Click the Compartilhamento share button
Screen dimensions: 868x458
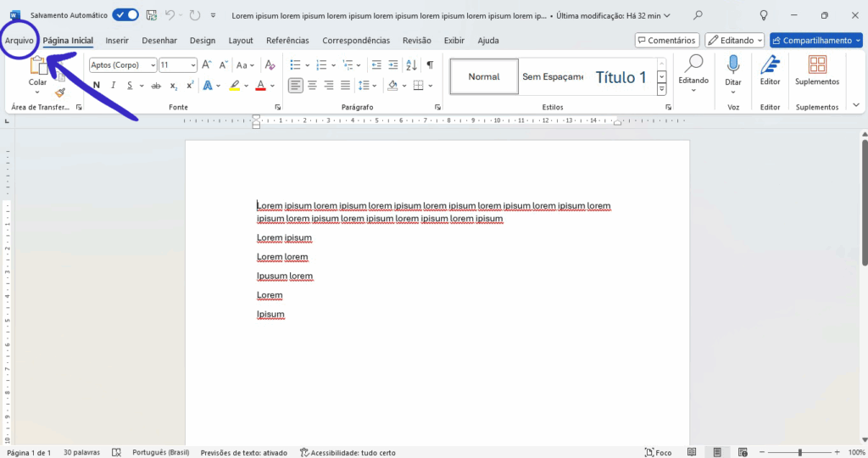pyautogui.click(x=815, y=40)
